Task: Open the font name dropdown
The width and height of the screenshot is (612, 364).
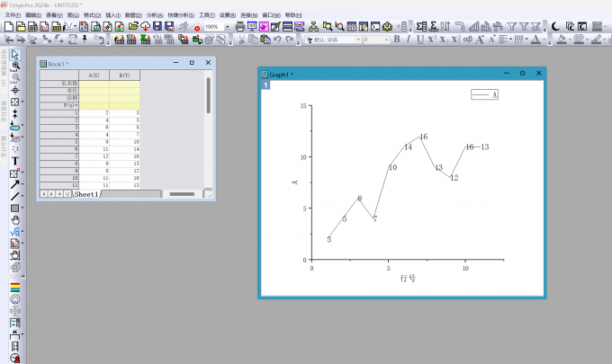Action: pos(358,40)
